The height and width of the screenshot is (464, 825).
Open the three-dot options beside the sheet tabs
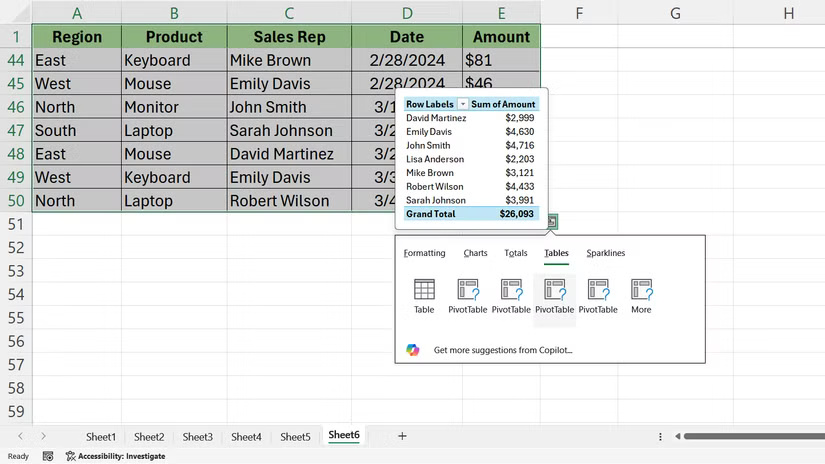click(x=660, y=437)
